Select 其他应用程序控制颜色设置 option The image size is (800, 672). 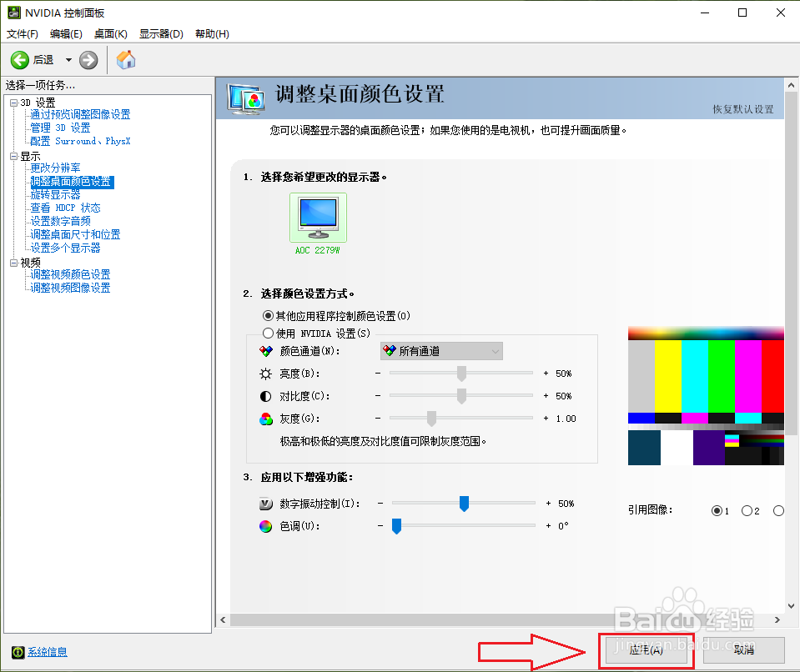point(266,316)
